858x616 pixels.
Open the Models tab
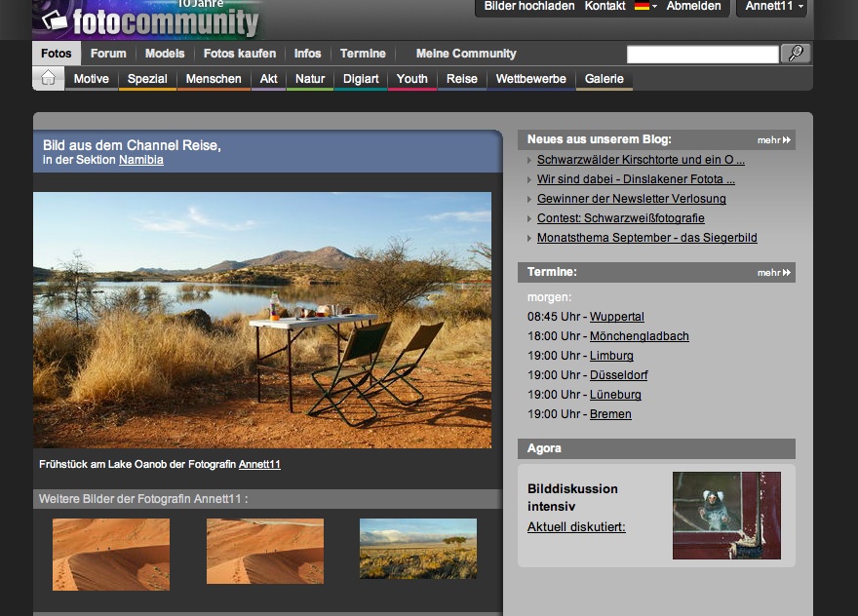click(x=165, y=54)
